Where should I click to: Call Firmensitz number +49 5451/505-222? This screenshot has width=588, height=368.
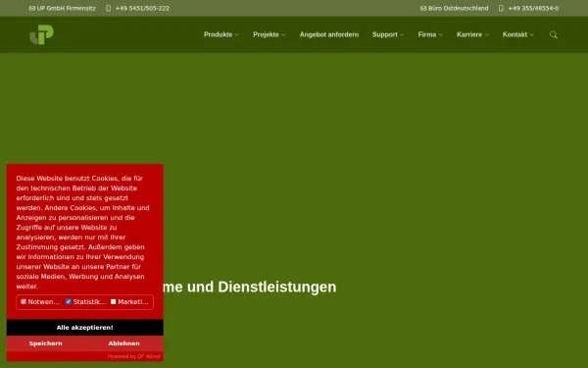point(142,8)
